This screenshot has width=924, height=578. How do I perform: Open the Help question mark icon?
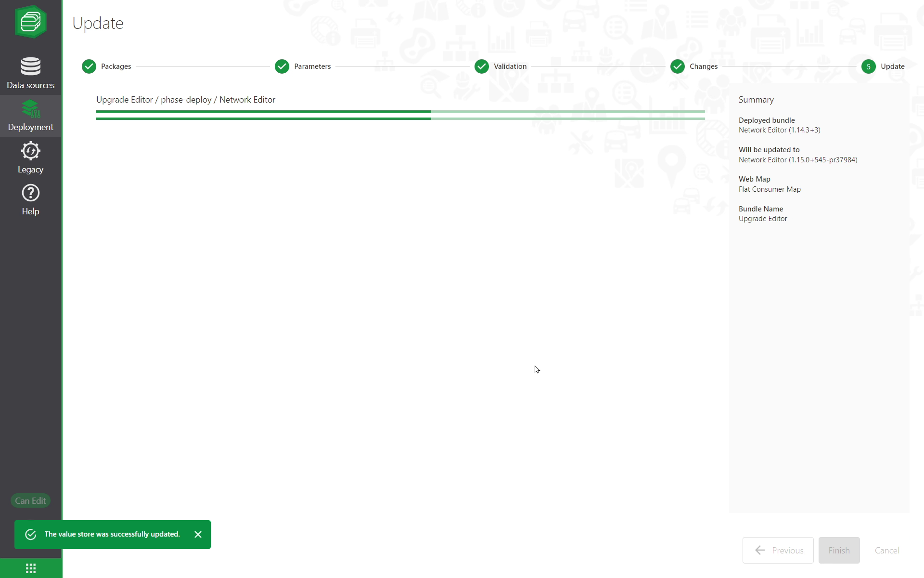coord(30,194)
